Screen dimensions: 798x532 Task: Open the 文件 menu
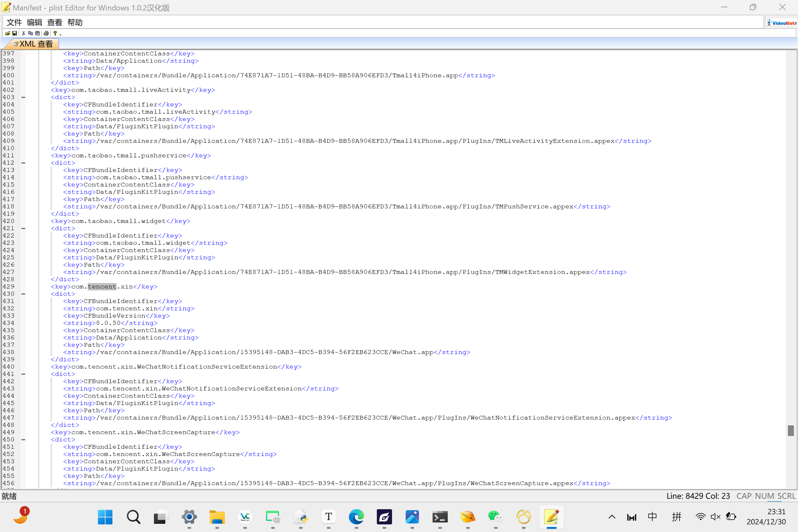pos(14,22)
